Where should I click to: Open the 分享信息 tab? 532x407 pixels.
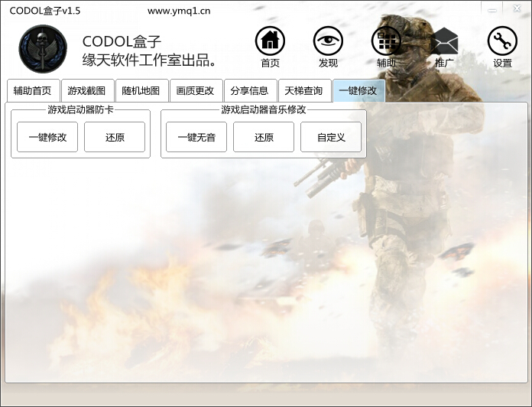click(x=250, y=91)
